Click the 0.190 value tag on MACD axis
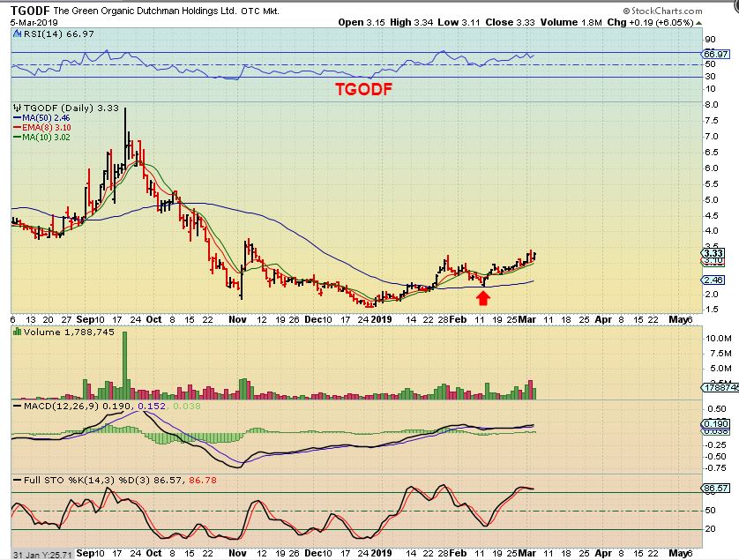This screenshot has width=739, height=560. pyautogui.click(x=716, y=424)
